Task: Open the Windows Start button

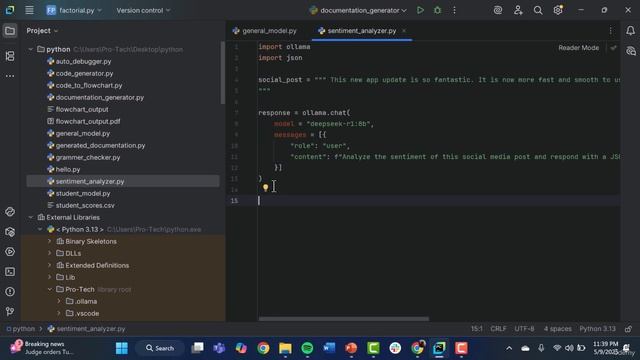Action: tap(122, 348)
